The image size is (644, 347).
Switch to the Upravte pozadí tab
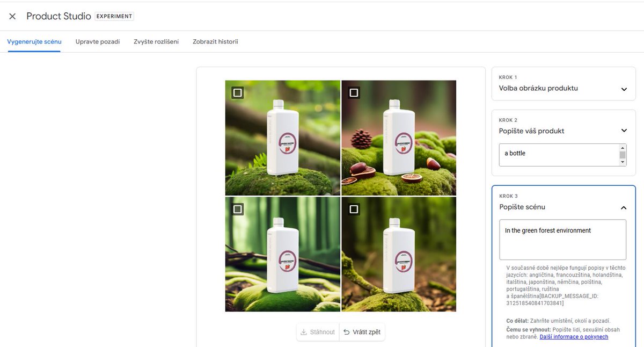coord(97,41)
